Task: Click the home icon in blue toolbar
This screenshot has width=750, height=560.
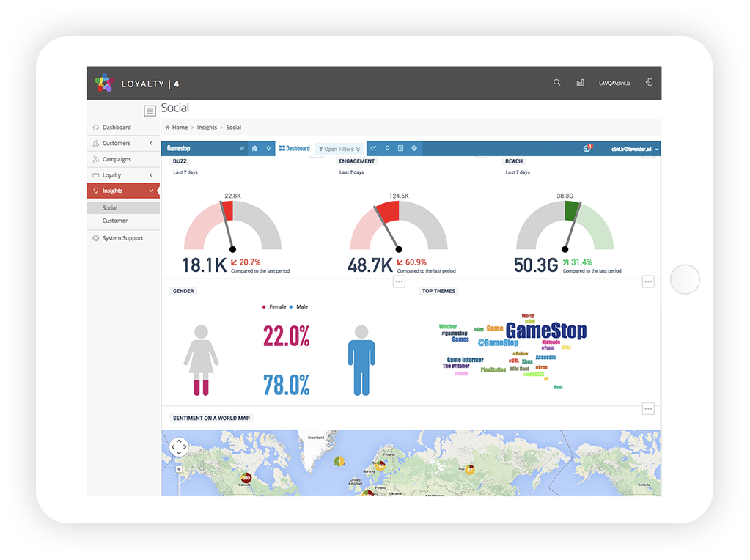Action: click(x=255, y=148)
